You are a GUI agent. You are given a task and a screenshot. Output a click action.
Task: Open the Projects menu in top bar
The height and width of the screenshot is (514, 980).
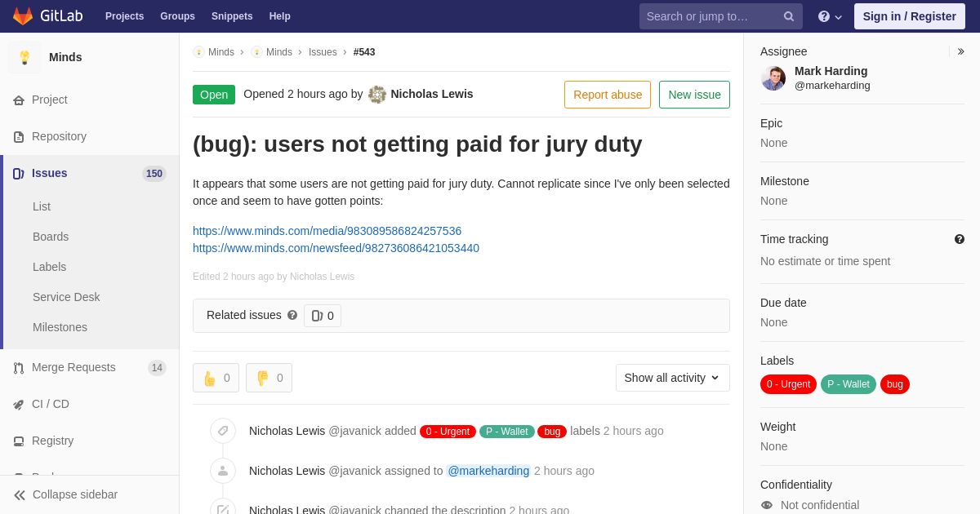click(x=124, y=16)
